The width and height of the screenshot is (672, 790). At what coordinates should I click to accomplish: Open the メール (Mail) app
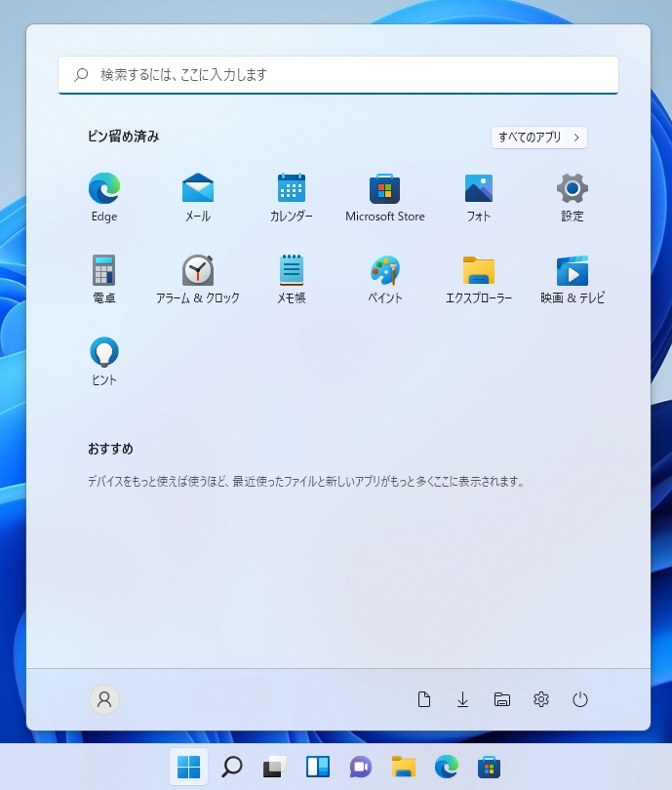coord(197,197)
